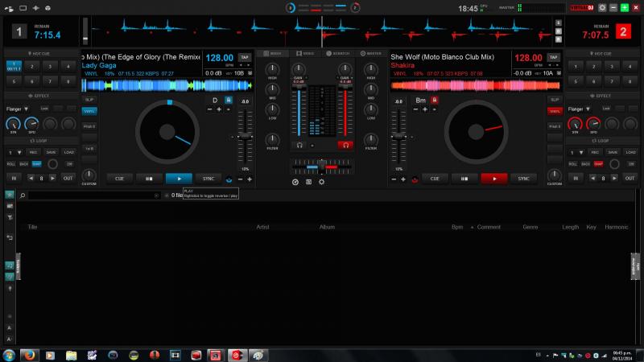Toggle deck 1 key lock icon
Viewport: 644px width, 362px height.
point(229,100)
